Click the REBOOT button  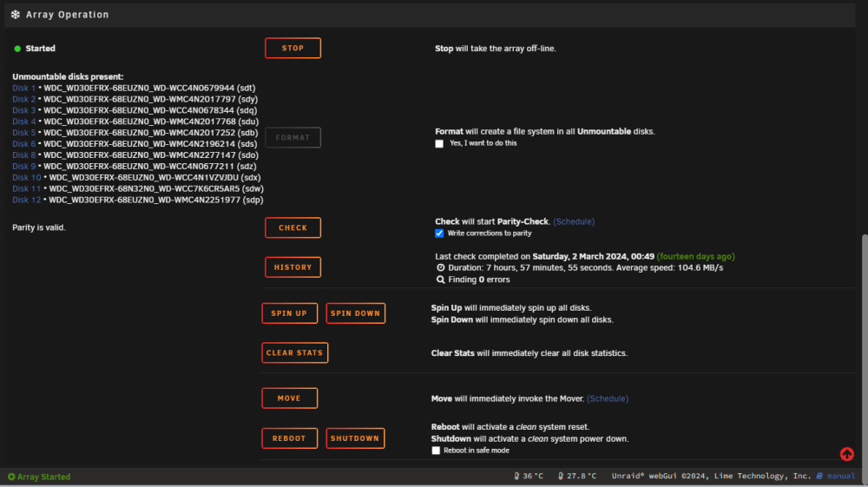pos(290,438)
